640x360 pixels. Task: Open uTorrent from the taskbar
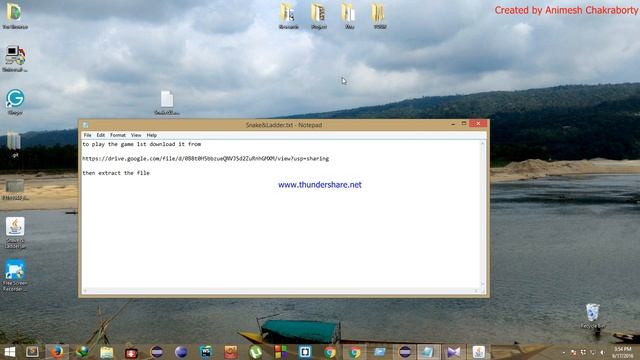256,352
